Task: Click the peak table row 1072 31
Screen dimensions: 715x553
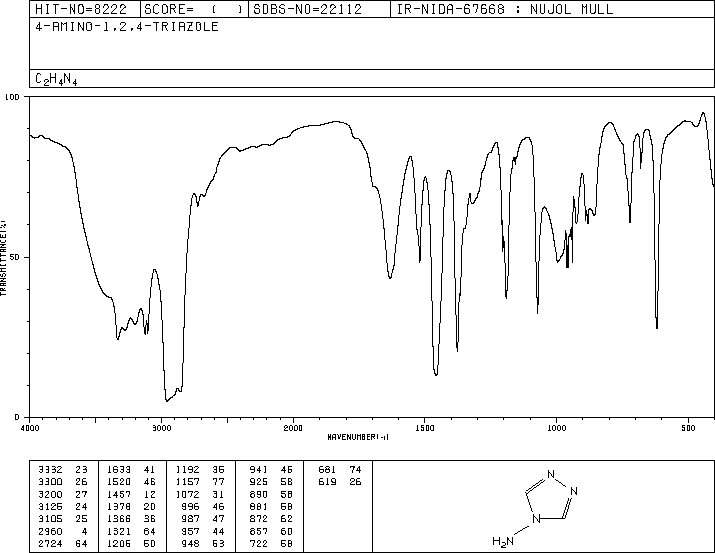Action: point(200,494)
